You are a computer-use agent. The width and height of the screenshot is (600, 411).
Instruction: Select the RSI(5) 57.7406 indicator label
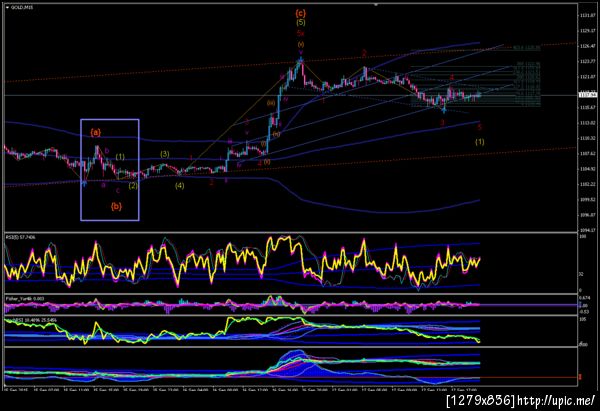pos(20,238)
